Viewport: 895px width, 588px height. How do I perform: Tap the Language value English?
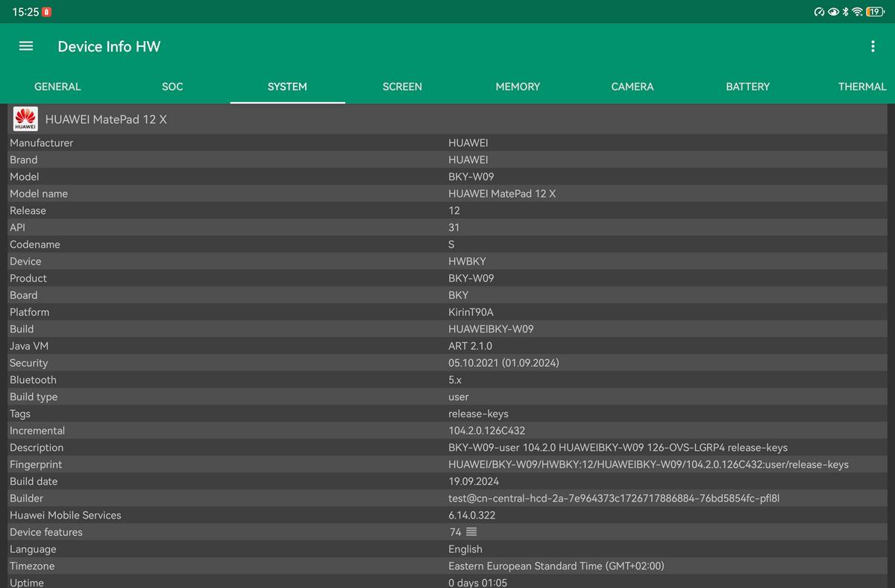[465, 549]
